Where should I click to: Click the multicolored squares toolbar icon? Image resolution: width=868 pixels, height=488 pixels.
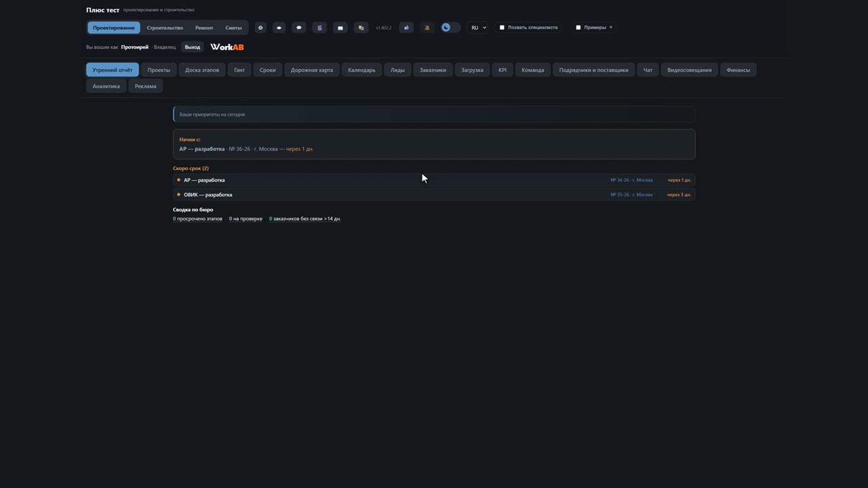coord(361,28)
